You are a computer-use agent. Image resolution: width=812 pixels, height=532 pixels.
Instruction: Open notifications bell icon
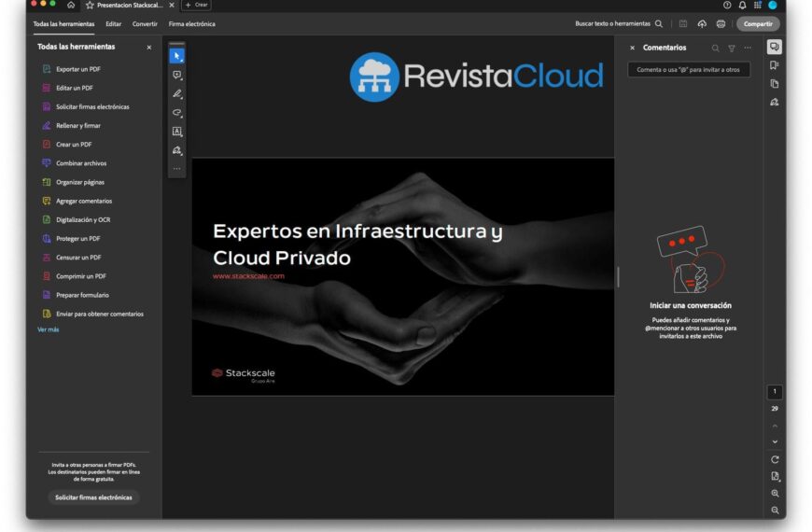pos(742,5)
